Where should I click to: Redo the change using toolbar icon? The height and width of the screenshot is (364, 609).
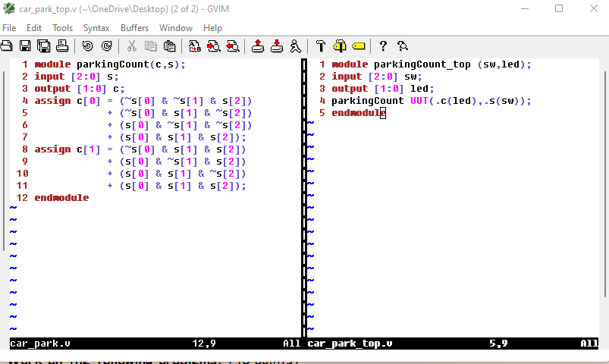[106, 46]
